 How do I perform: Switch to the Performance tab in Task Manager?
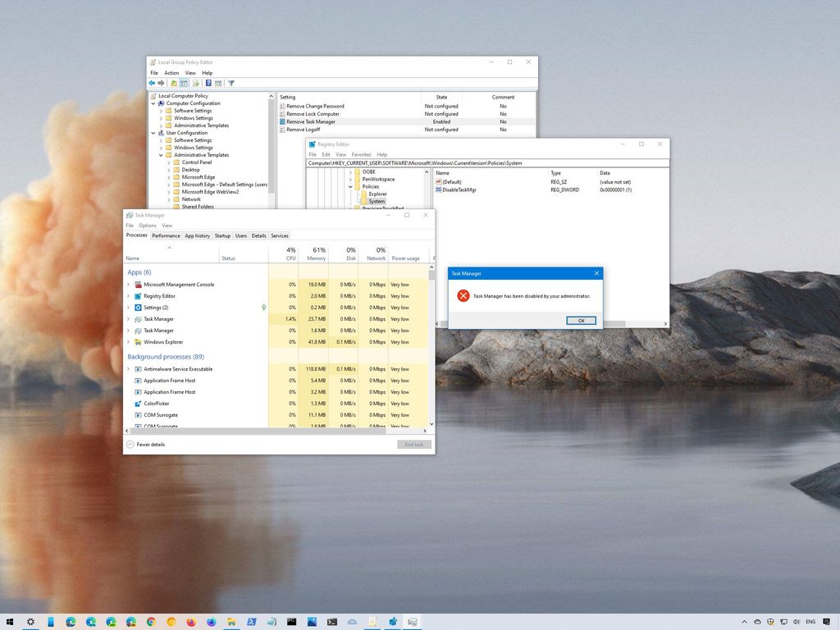166,235
